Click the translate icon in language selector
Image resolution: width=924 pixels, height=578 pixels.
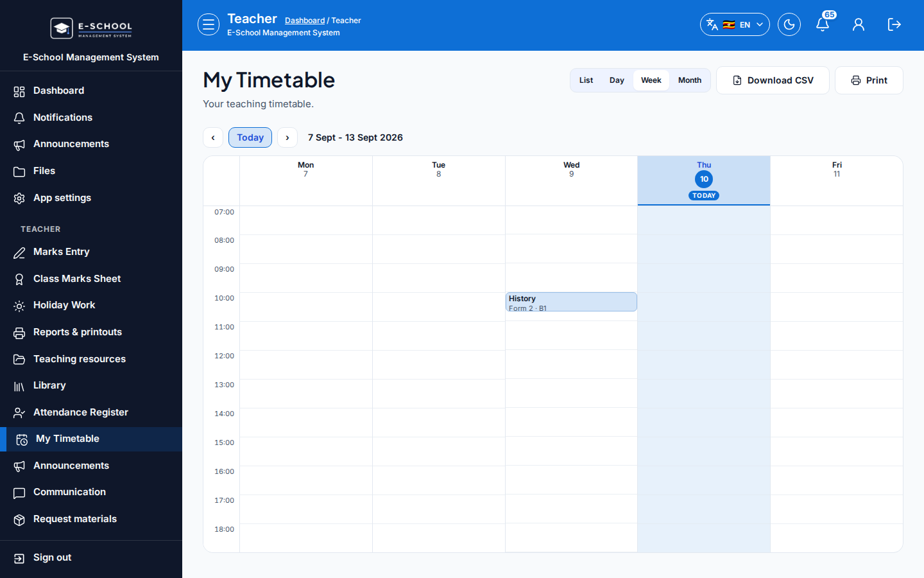pyautogui.click(x=712, y=24)
